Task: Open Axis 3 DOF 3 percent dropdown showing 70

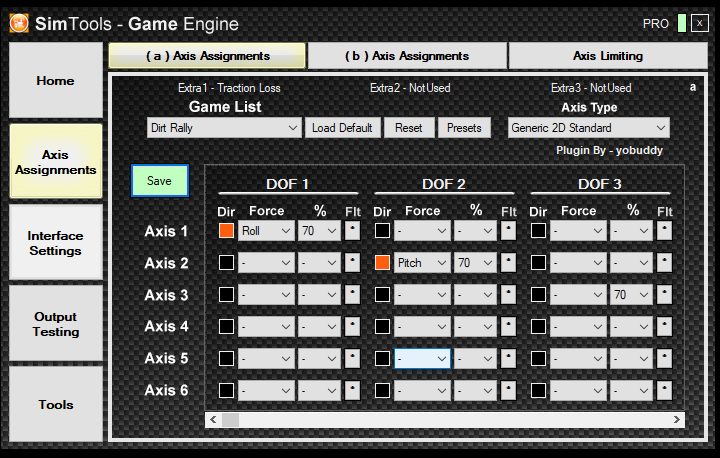Action: [631, 294]
